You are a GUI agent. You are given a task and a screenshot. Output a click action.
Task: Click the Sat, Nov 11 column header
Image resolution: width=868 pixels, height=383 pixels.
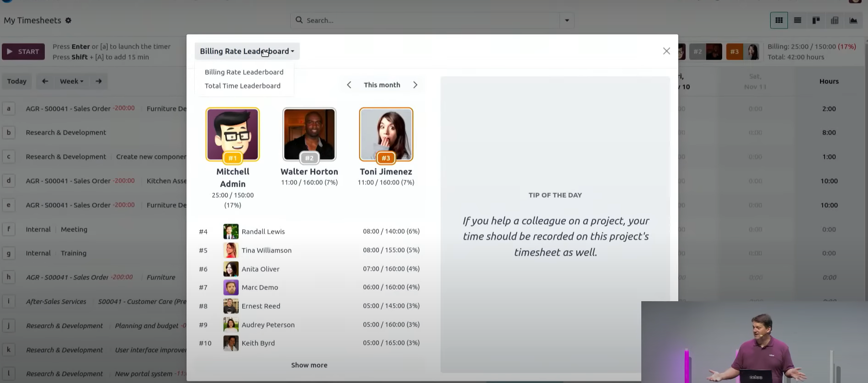click(755, 81)
